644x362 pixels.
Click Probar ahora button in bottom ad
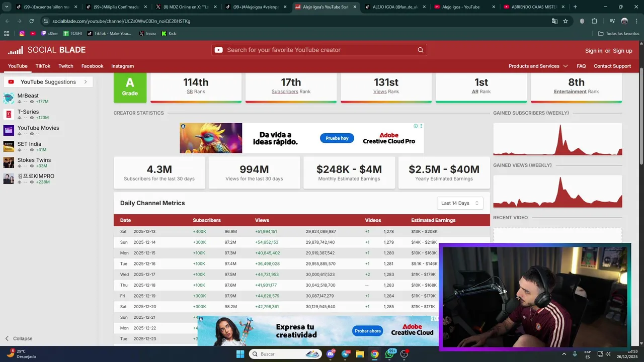pyautogui.click(x=368, y=331)
